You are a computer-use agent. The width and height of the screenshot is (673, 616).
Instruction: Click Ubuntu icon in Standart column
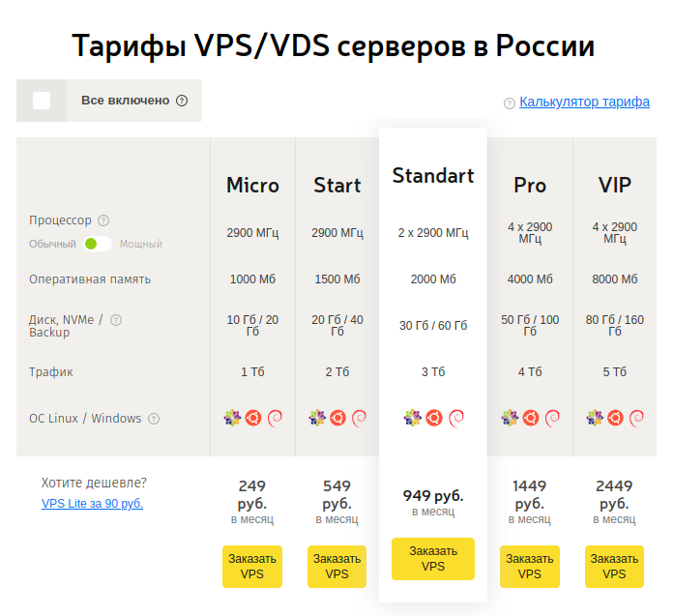434,418
